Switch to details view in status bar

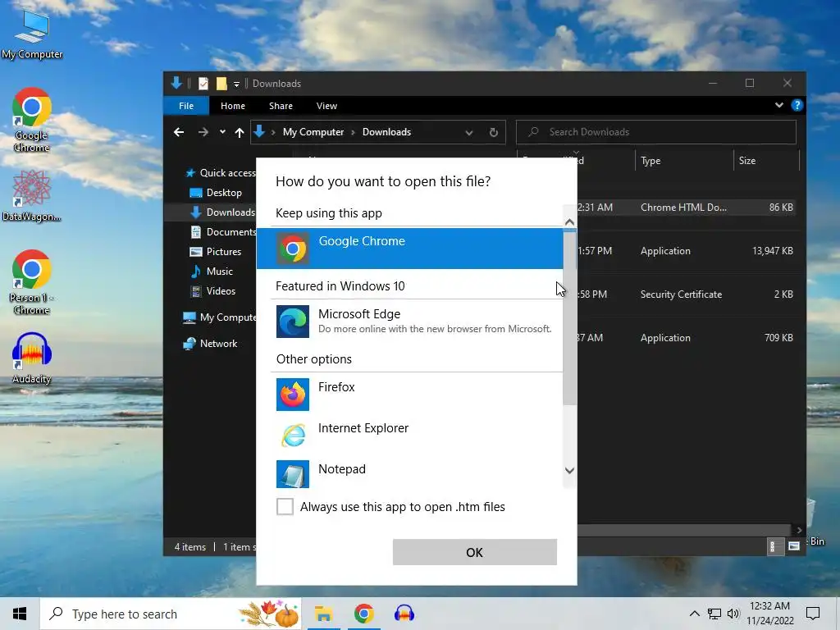coord(775,546)
